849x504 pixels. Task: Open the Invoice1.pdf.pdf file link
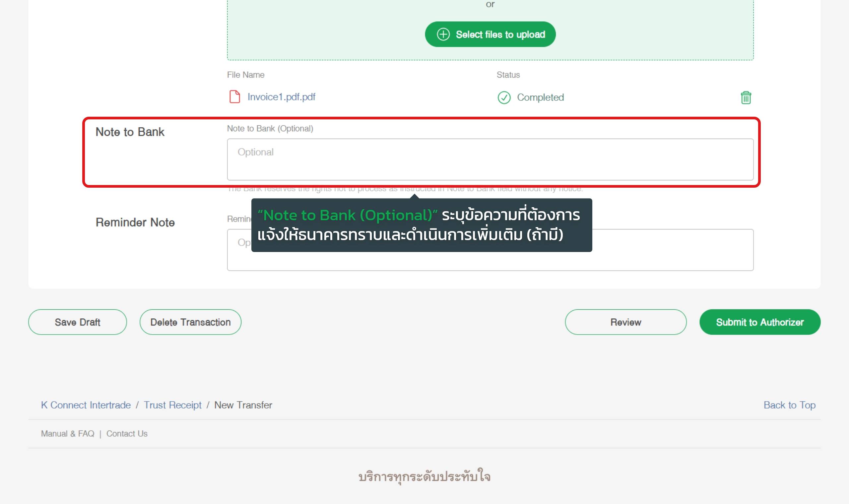[x=281, y=97]
